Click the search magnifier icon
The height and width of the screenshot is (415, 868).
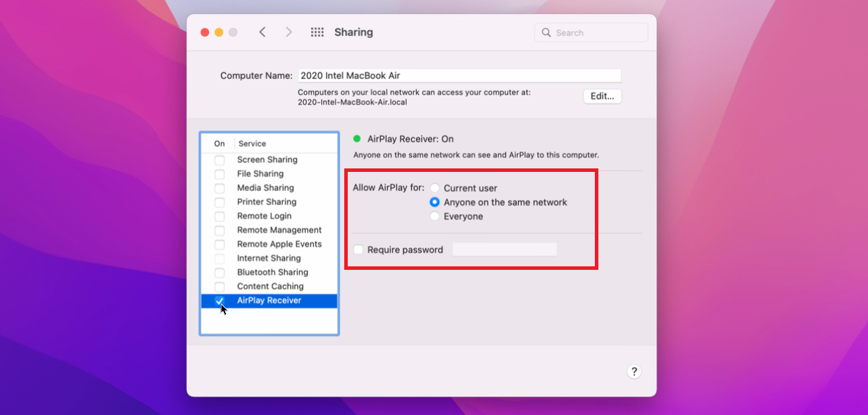click(x=546, y=32)
